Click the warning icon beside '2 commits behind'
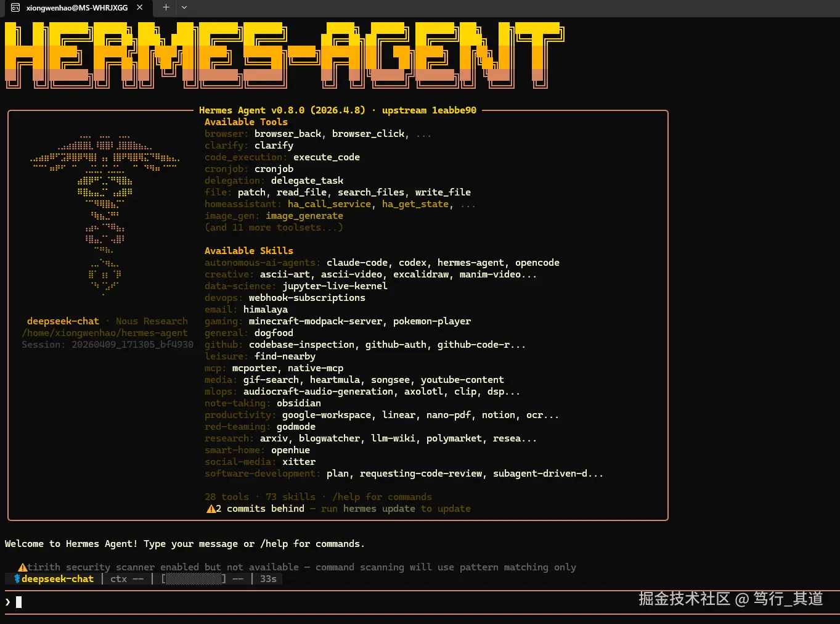 (x=210, y=509)
